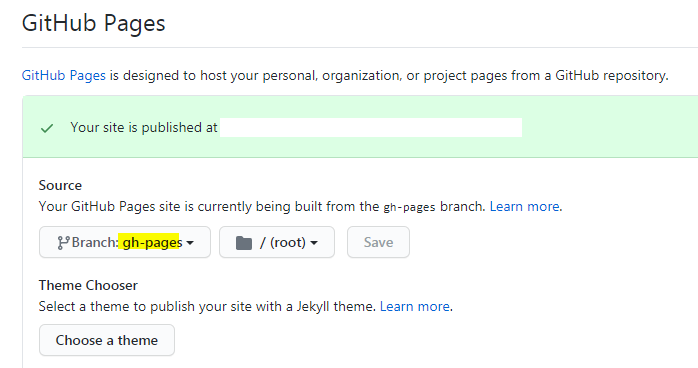Click the "Your site is published at" text
This screenshot has height=368, width=698.
coord(144,128)
